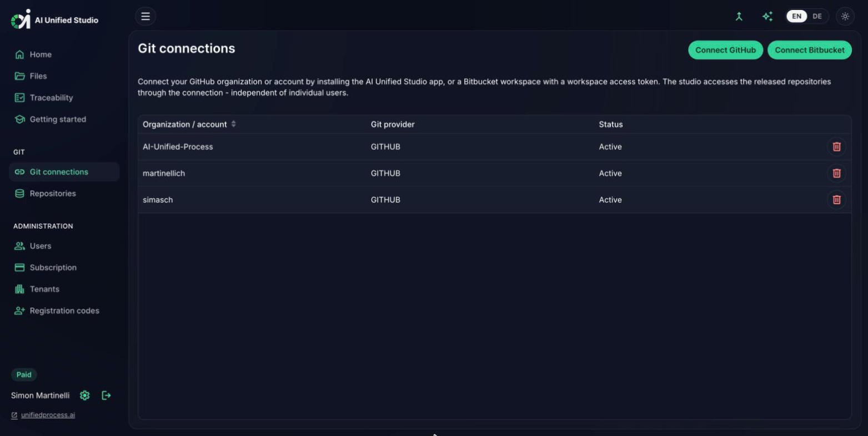Screen dimensions: 868x436
Task: Open Users administration page
Action: point(64,246)
